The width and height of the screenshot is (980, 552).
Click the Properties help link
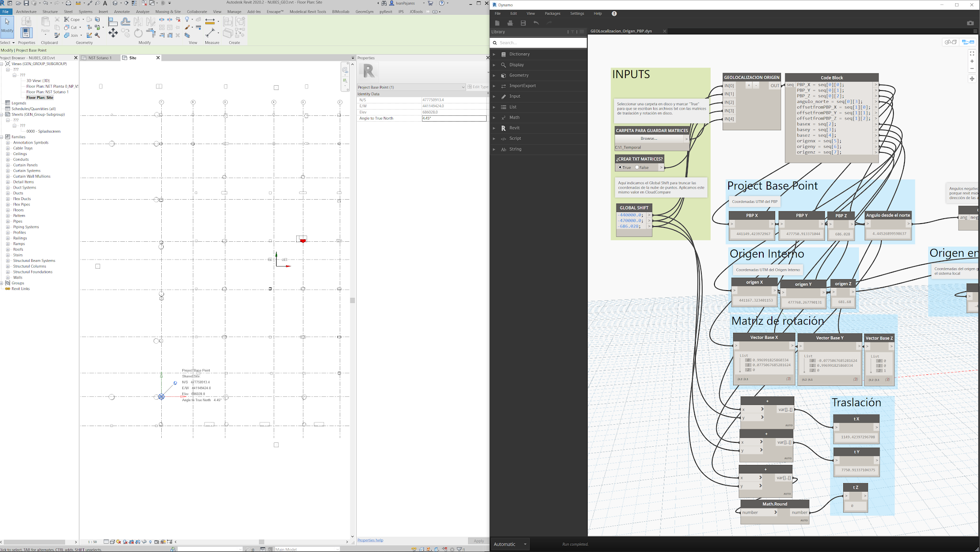pos(370,540)
